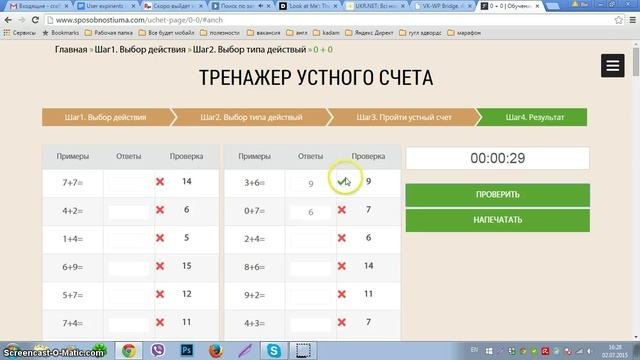Open Viber from the taskbar
The width and height of the screenshot is (640, 360).
tap(158, 351)
